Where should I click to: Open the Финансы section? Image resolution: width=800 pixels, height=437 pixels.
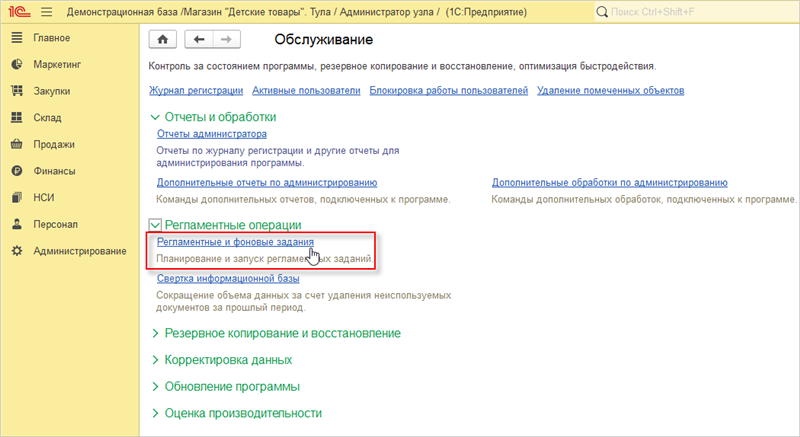coord(54,170)
